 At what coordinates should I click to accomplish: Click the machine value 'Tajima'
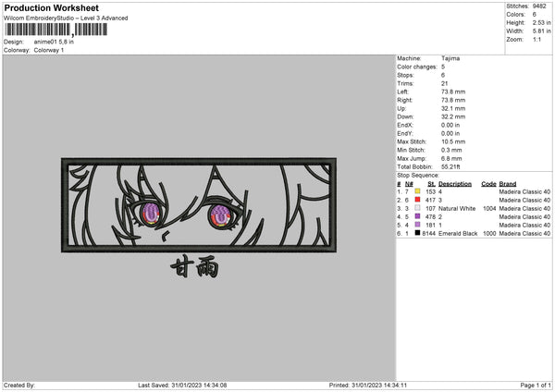(450, 58)
